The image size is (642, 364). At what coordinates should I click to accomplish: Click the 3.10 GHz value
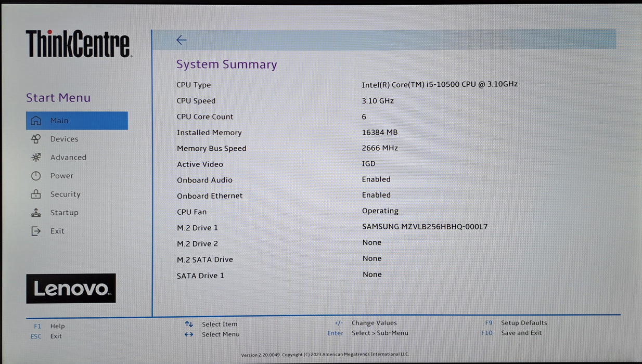[378, 100]
